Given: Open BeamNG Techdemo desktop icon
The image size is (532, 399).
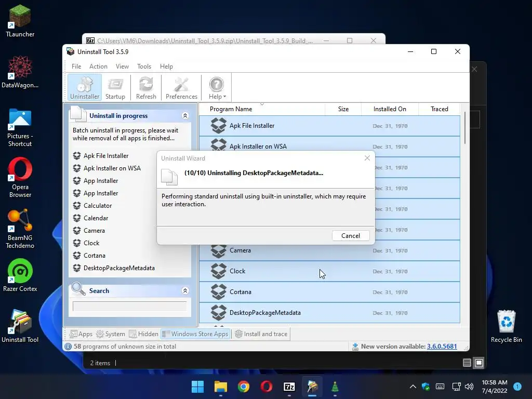Looking at the screenshot, I should click(20, 229).
